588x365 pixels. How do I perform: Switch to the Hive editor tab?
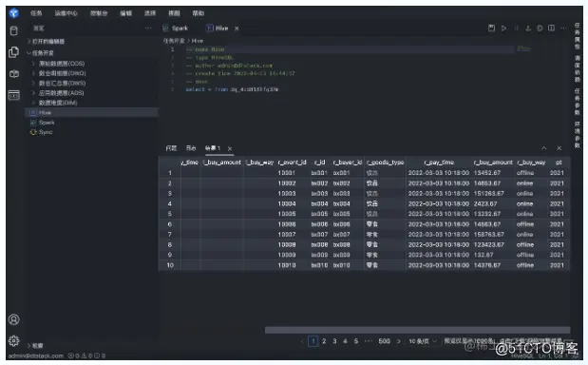coord(222,29)
